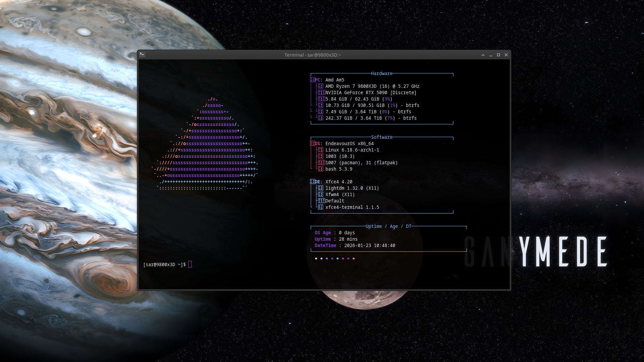Screen dimensions: 644x362
Task: Click the Uptime / Age / DT heading
Action: tap(388, 226)
